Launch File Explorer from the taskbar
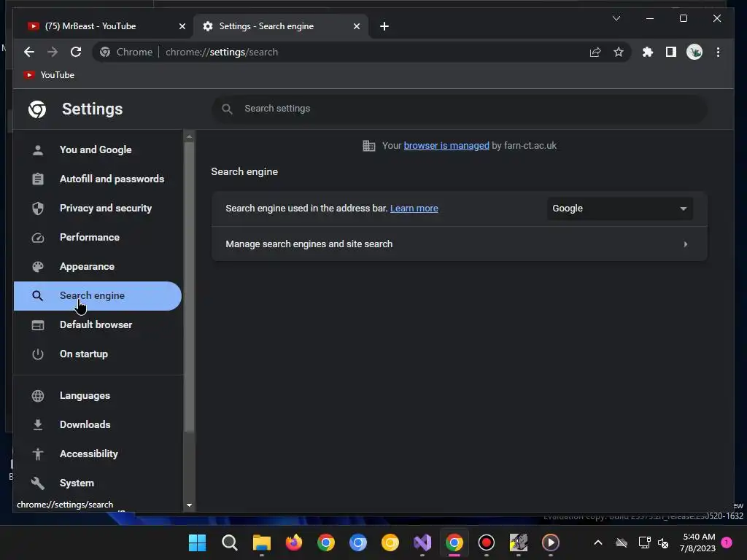The width and height of the screenshot is (747, 560). 262,542
